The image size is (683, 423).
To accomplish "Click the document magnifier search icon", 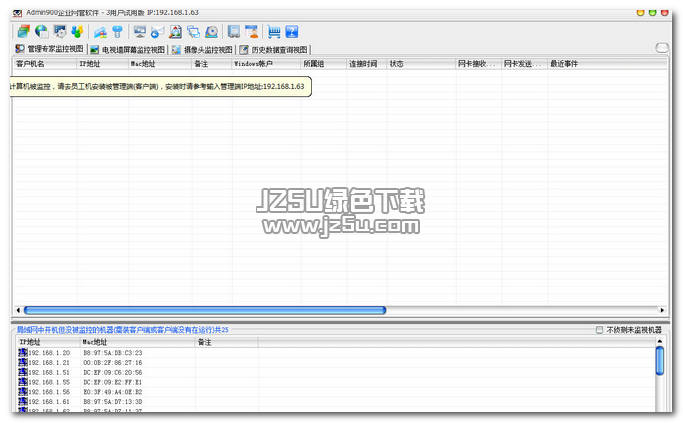I will (x=176, y=31).
